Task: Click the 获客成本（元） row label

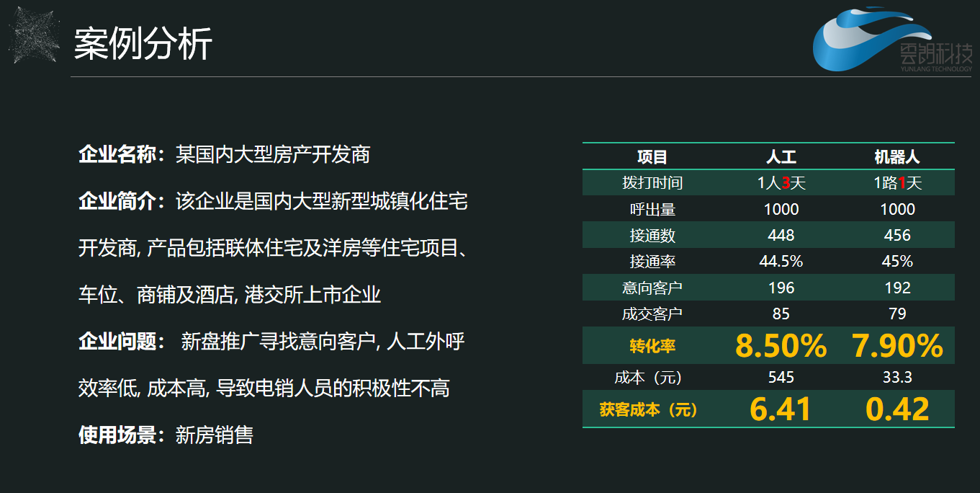Action: tap(649, 410)
